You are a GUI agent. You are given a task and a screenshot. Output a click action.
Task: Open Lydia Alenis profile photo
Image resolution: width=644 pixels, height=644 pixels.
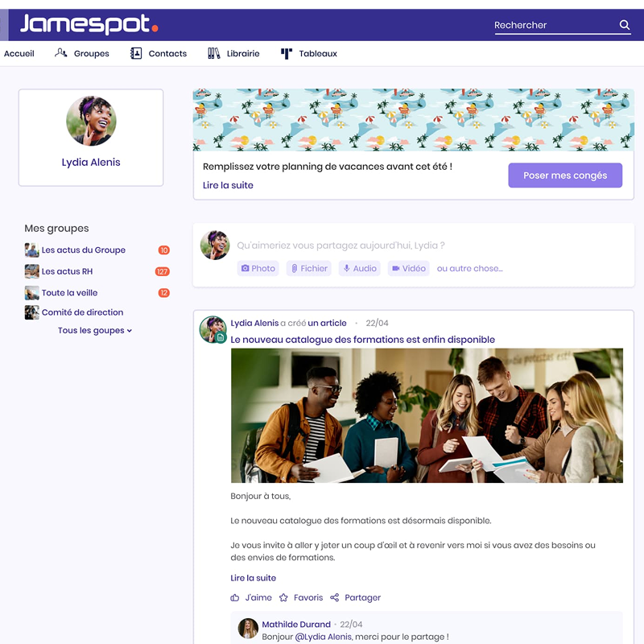[91, 121]
